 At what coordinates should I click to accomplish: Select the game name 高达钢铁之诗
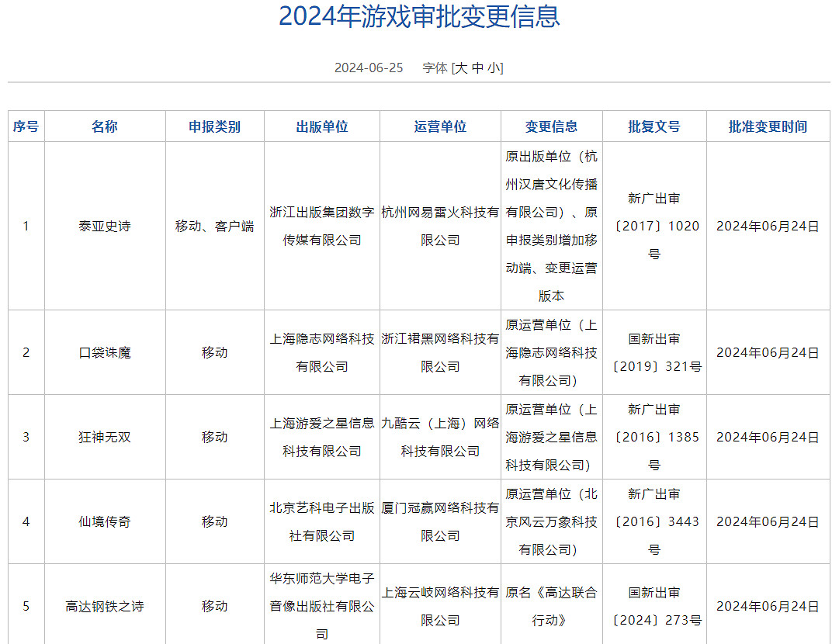105,604
